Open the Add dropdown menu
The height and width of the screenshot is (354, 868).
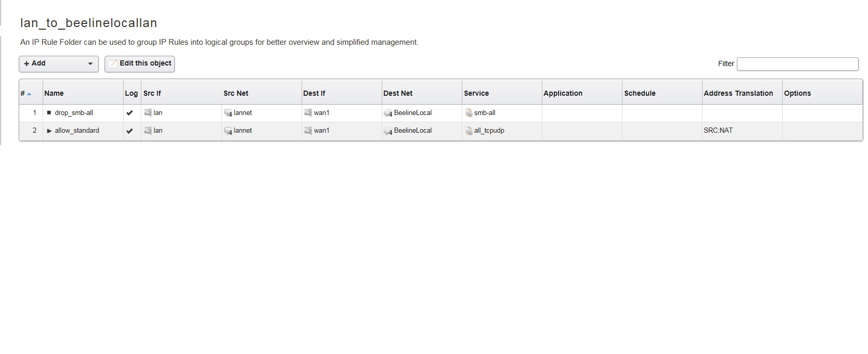pyautogui.click(x=59, y=64)
